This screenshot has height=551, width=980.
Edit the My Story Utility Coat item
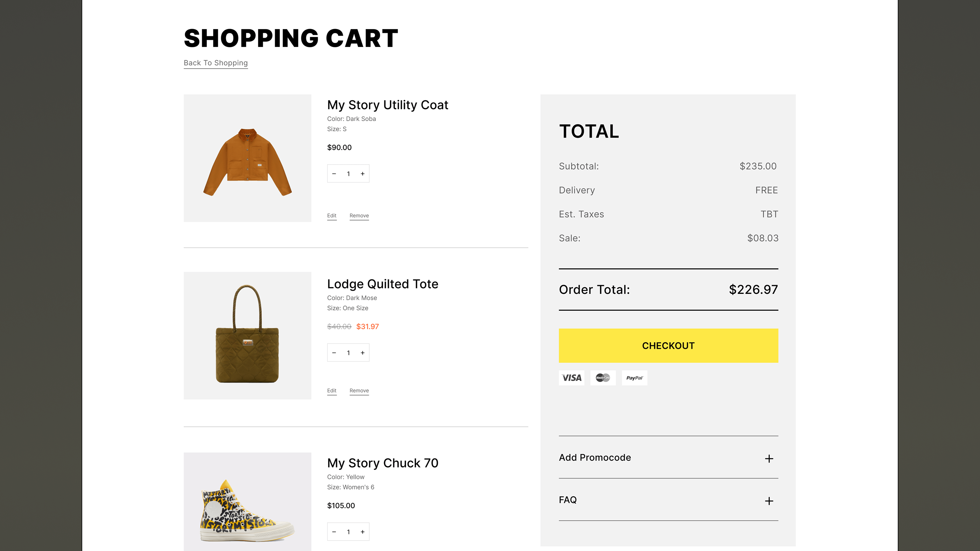point(332,216)
